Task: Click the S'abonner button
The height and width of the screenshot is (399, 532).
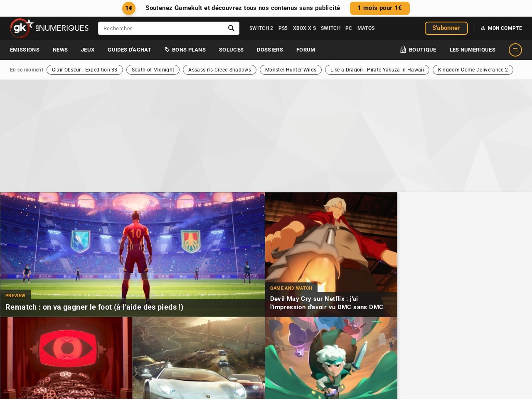Action: pyautogui.click(x=446, y=28)
